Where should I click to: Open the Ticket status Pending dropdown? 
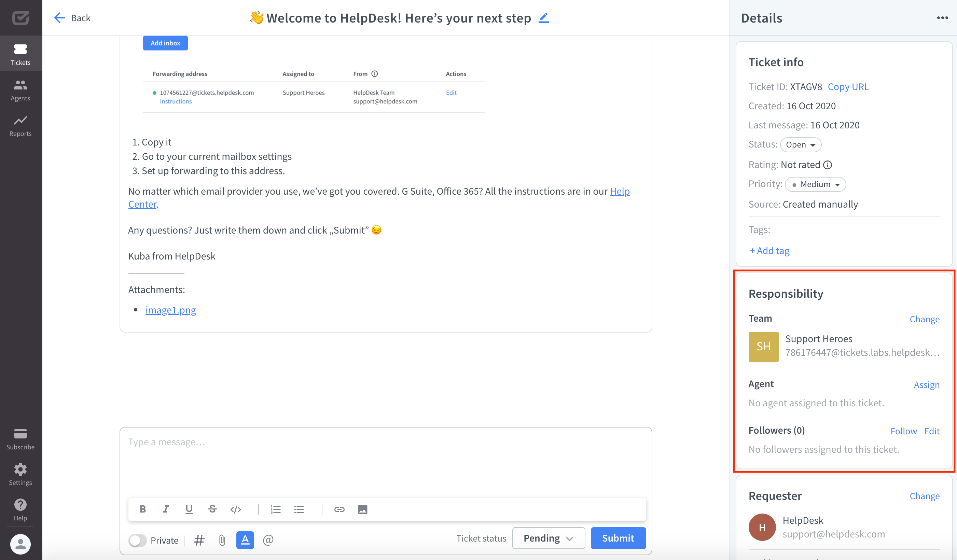pos(549,538)
